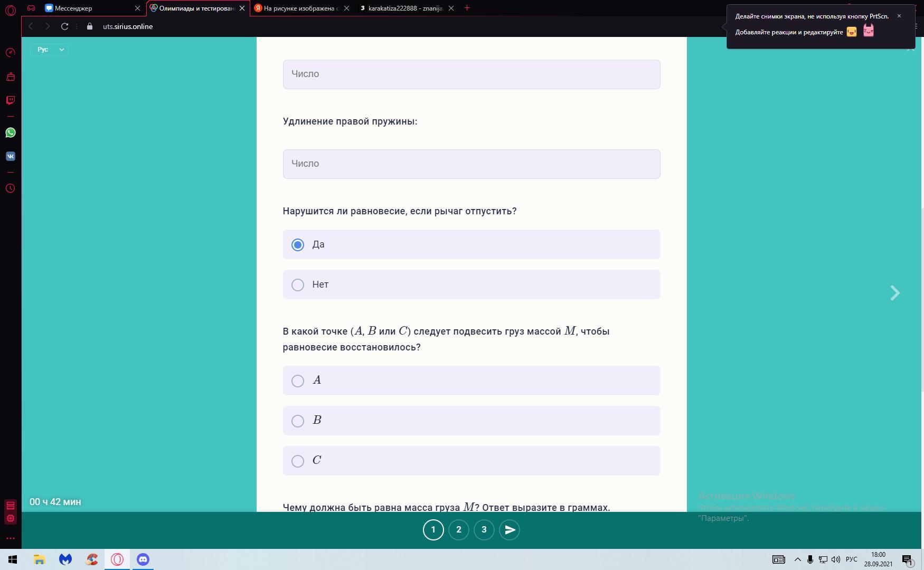Open the volume control in system tray
Screen dimensions: 924x570
[835, 559]
